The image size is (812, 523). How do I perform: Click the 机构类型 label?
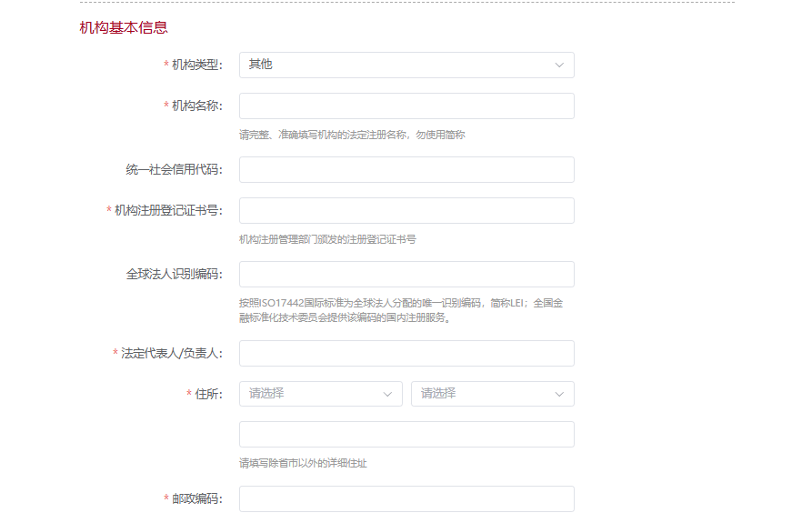coord(196,65)
